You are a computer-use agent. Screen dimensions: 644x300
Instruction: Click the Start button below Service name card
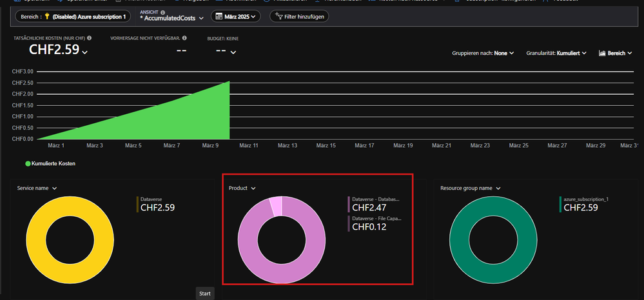pyautogui.click(x=204, y=294)
